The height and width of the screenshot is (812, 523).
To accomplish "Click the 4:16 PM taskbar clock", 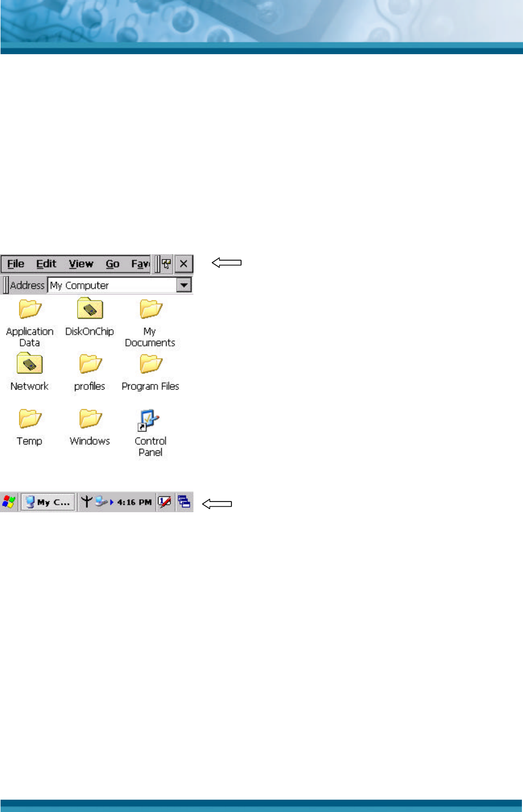I will point(135,503).
